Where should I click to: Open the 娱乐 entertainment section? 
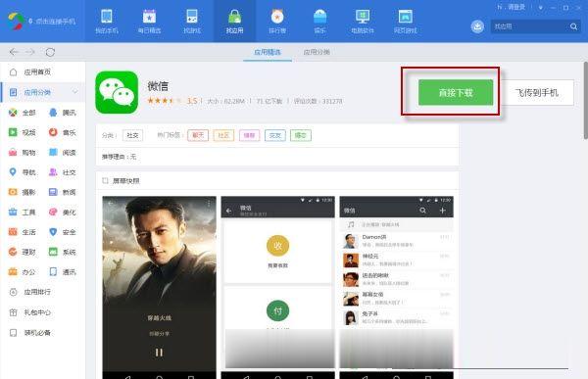click(319, 22)
